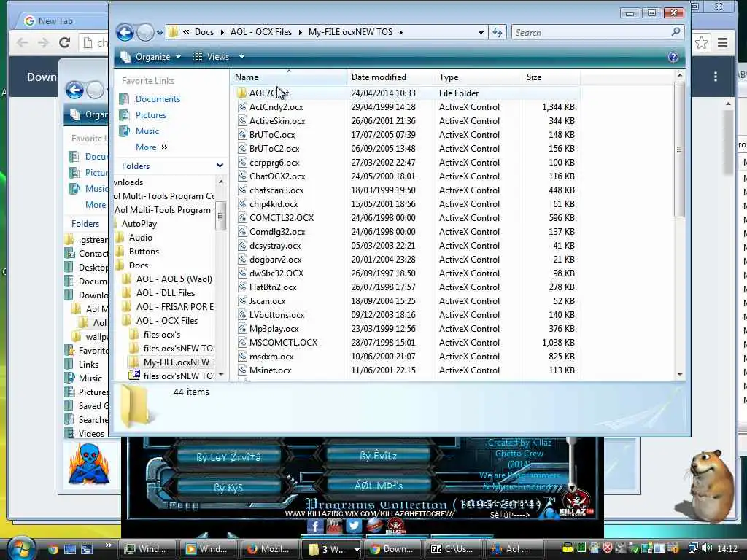The width and height of the screenshot is (747, 560).
Task: Click My-FILE.ocxNEW TOS breadcrumb
Action: [x=351, y=32]
